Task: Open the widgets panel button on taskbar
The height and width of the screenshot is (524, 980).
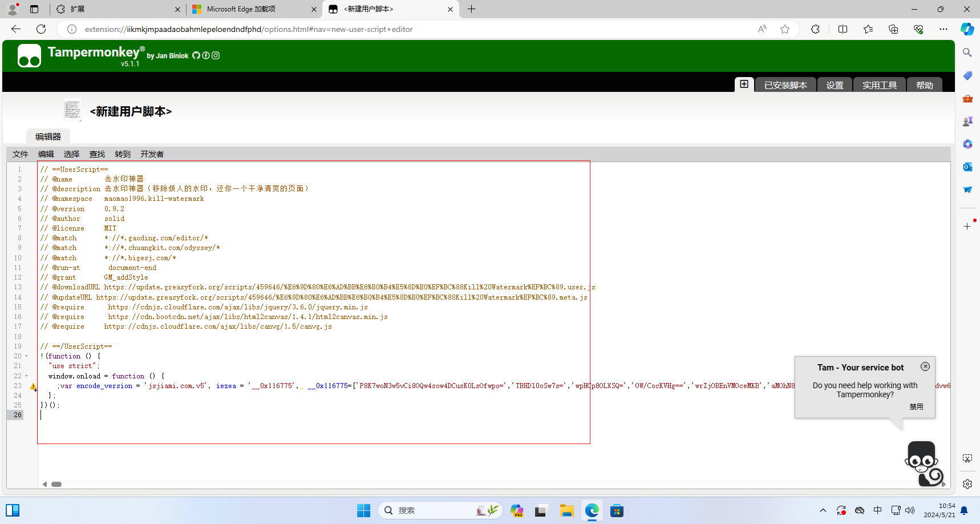Action: (x=13, y=510)
